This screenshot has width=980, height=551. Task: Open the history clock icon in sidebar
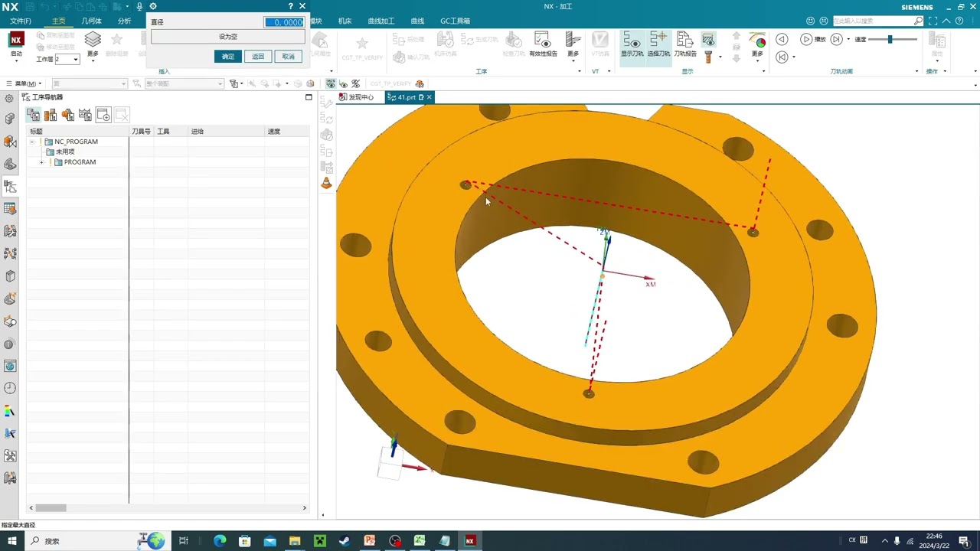(x=10, y=388)
